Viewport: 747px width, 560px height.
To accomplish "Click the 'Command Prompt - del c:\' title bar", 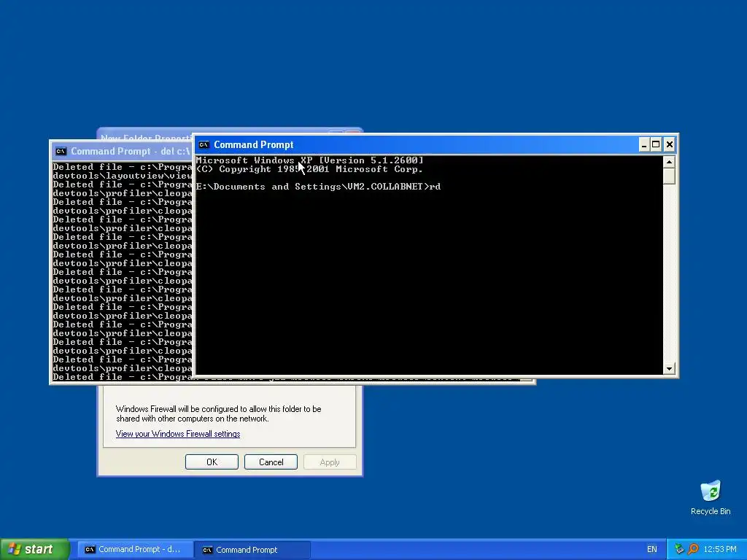I will (x=122, y=152).
